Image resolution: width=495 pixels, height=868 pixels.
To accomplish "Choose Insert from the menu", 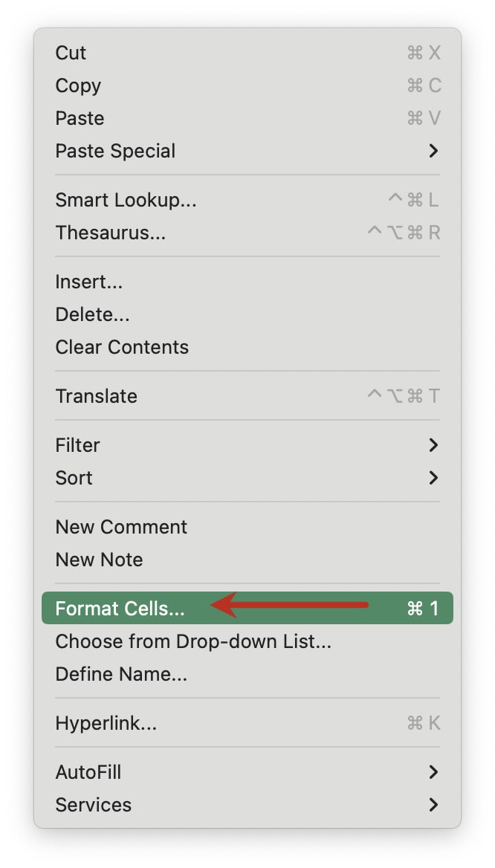I will (88, 282).
